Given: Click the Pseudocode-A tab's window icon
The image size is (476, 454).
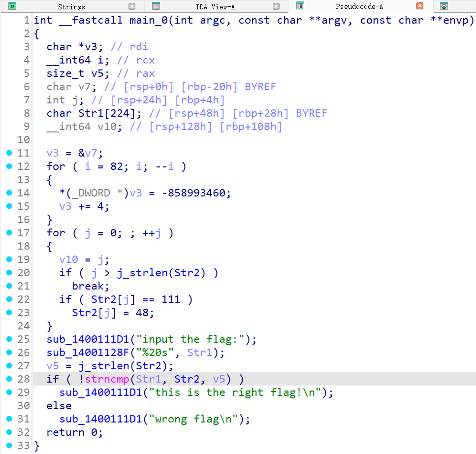Looking at the screenshot, I should (300, 6).
